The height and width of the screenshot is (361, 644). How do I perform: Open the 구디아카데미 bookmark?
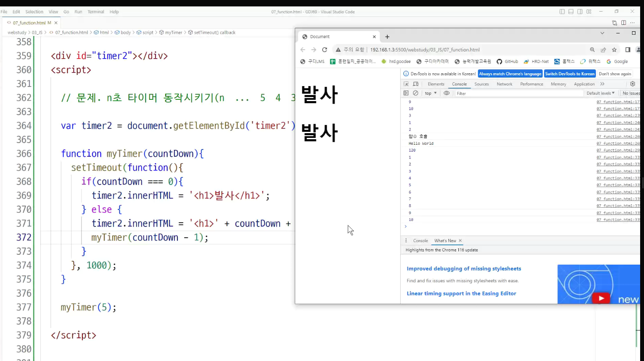(x=433, y=62)
